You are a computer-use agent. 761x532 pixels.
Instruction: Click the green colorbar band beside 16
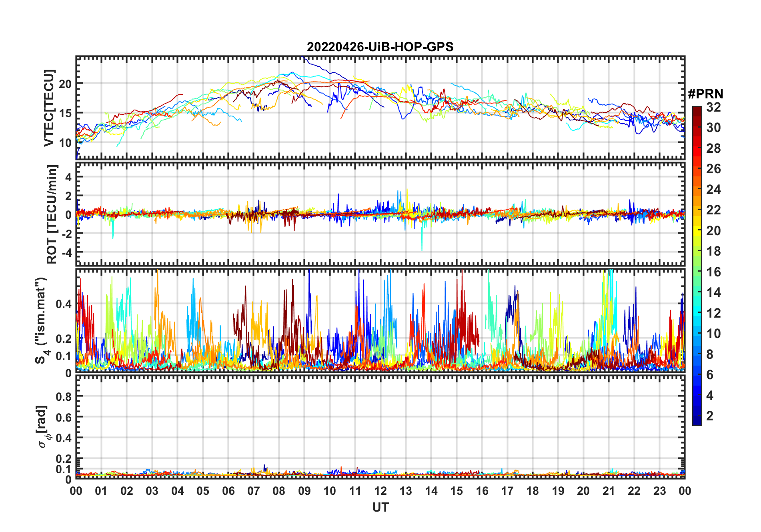(x=697, y=272)
